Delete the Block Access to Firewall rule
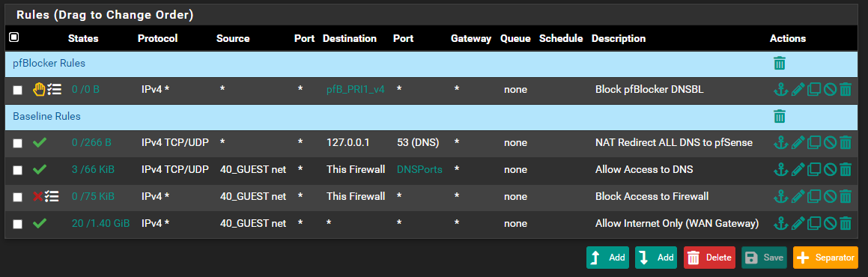Image resolution: width=868 pixels, height=277 pixels. coord(846,196)
